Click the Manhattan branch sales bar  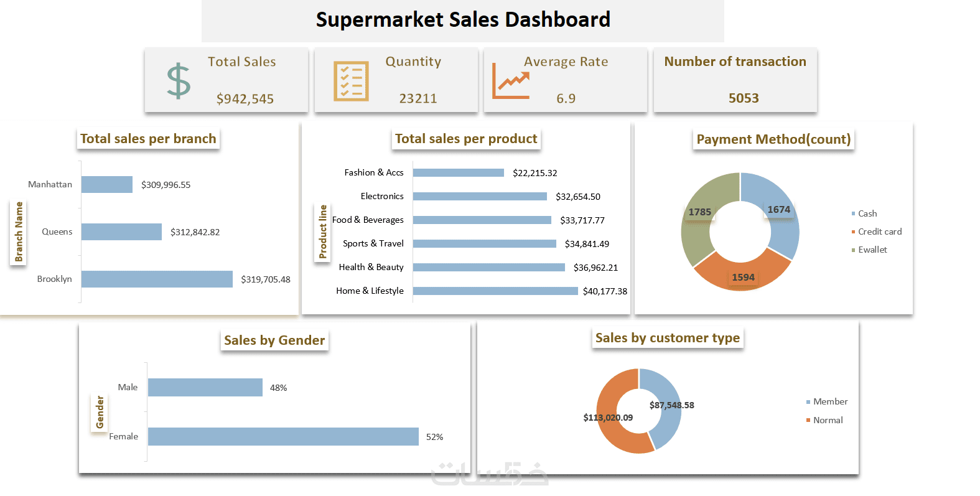coord(107,184)
